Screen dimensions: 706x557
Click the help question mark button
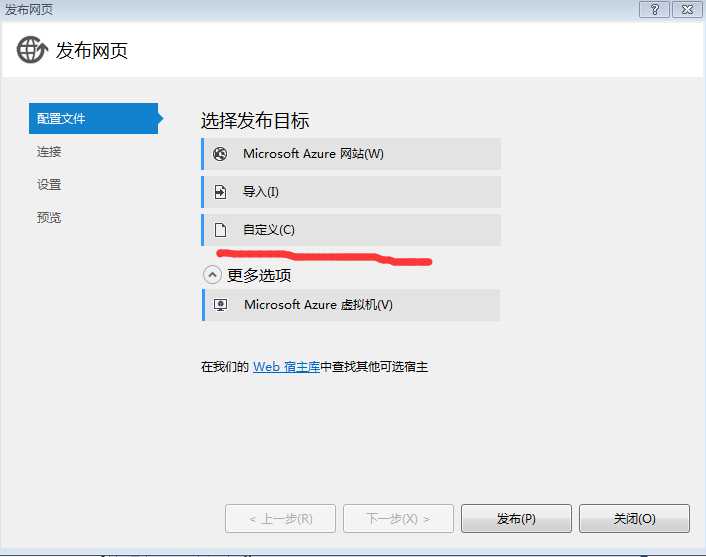pos(654,9)
